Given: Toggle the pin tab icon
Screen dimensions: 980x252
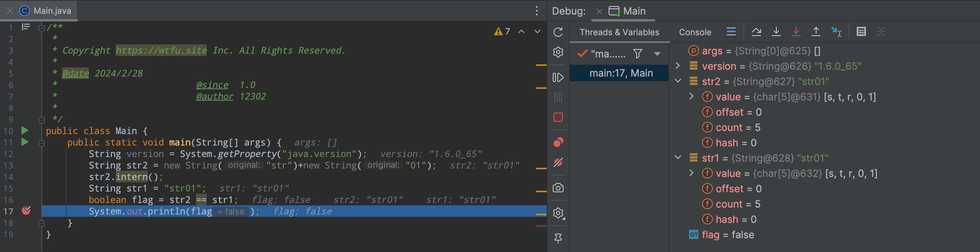Looking at the screenshot, I should (x=558, y=238).
